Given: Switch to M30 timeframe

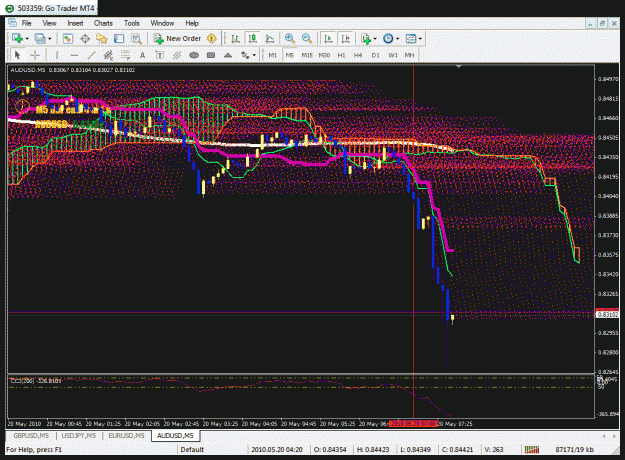Looking at the screenshot, I should [324, 55].
